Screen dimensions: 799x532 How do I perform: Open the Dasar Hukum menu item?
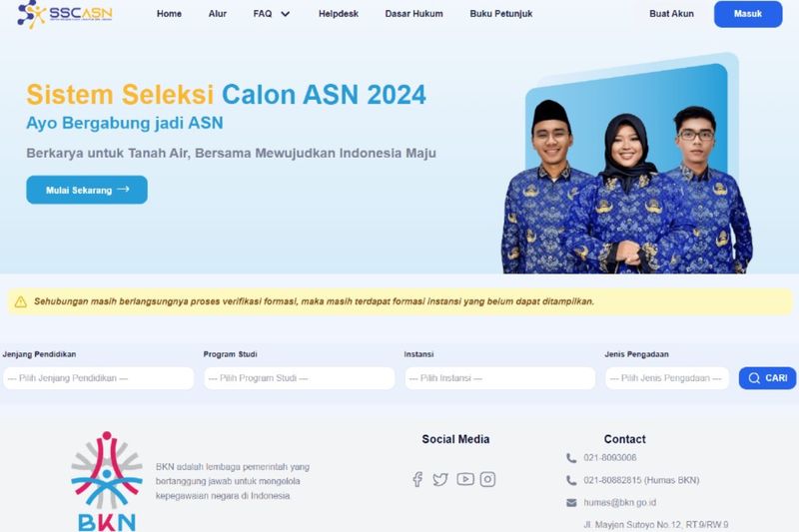(413, 14)
